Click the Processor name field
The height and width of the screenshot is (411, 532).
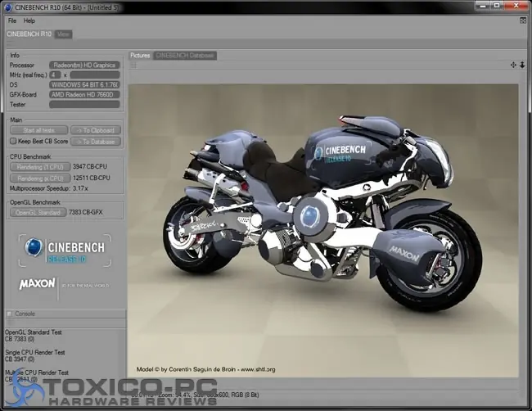pos(84,65)
